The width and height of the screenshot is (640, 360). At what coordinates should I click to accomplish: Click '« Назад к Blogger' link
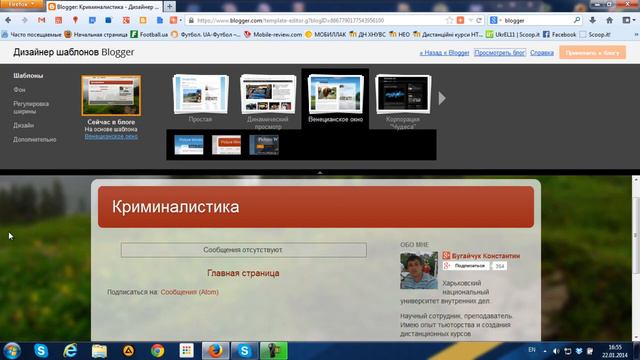click(444, 53)
